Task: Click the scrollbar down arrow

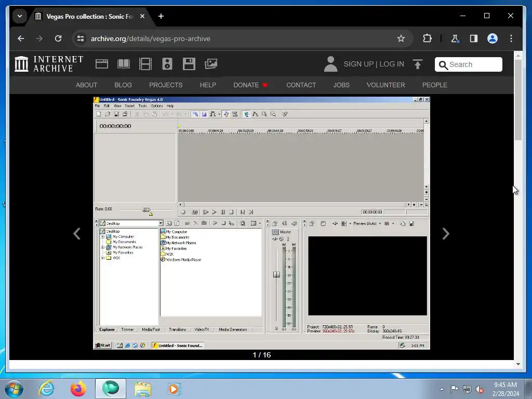Action: pos(518,364)
